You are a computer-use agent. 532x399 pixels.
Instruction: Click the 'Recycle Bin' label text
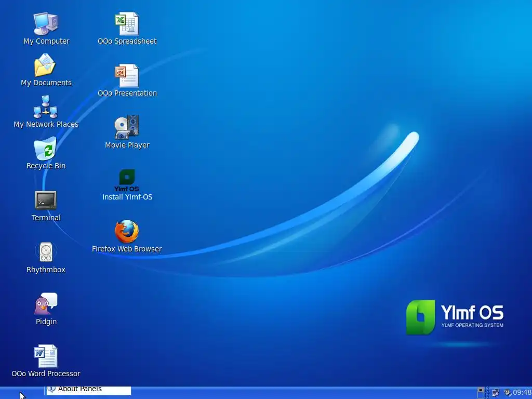[46, 166]
